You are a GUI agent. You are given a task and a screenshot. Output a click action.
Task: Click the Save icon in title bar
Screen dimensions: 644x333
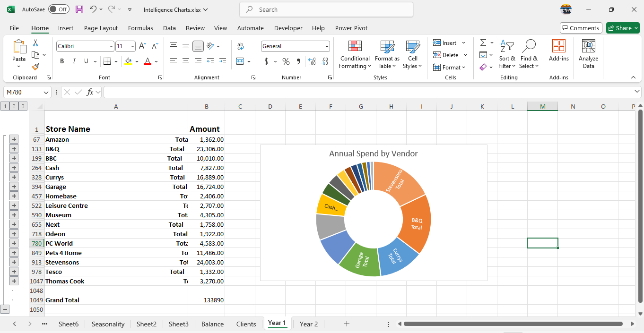(x=79, y=9)
